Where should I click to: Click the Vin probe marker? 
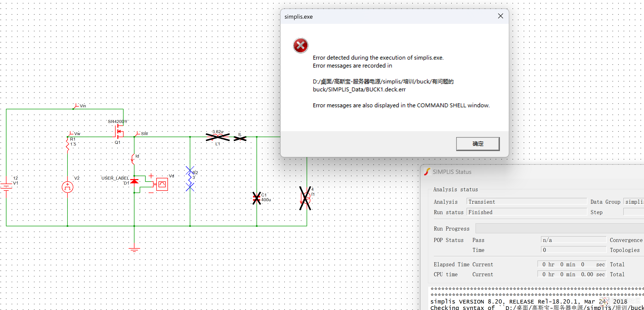pyautogui.click(x=76, y=106)
